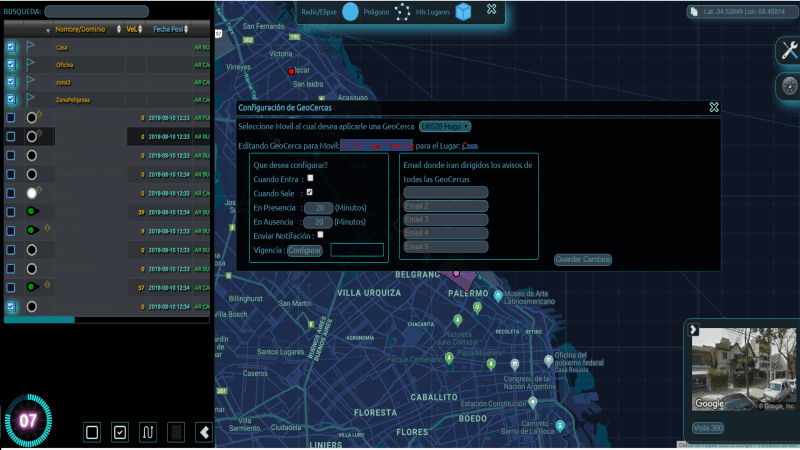Open the wrench tools button
The width and height of the screenshot is (800, 450).
pyautogui.click(x=788, y=52)
